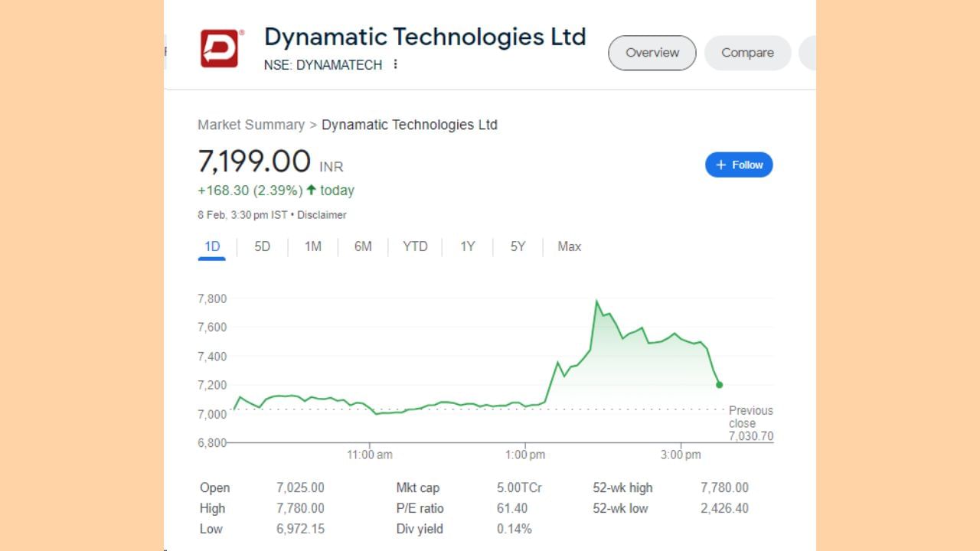Click the P/E ratio value 61.40
This screenshot has height=551, width=980.
512,508
